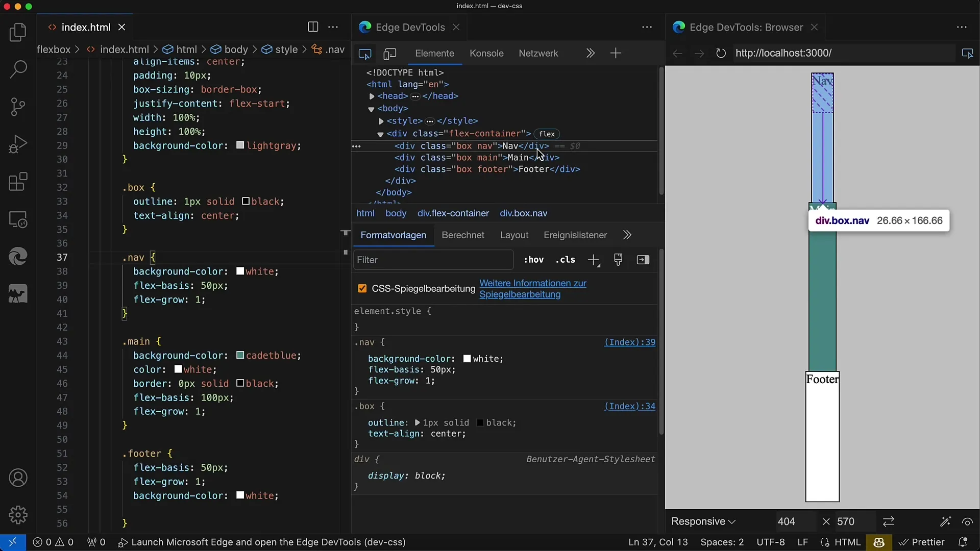Open white swatch in .nav styles pane

pos(467,359)
